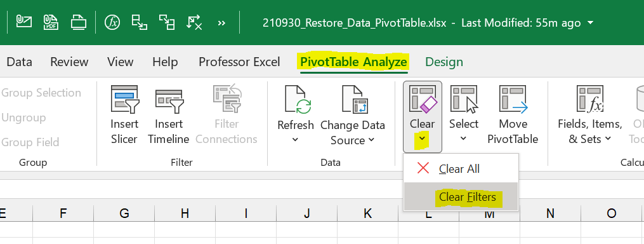Open the Data ribbon tab
The width and height of the screenshot is (644, 244).
click(19, 62)
